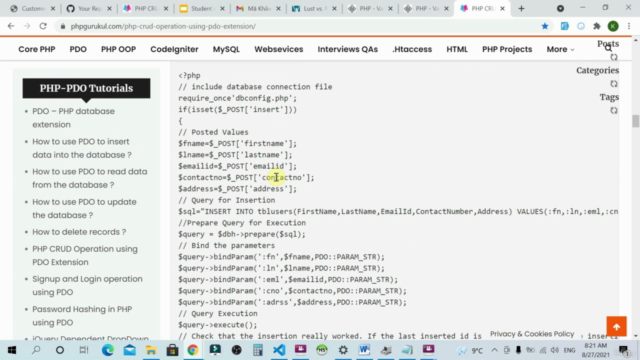Click back-to-top orange arrow button

616,326
